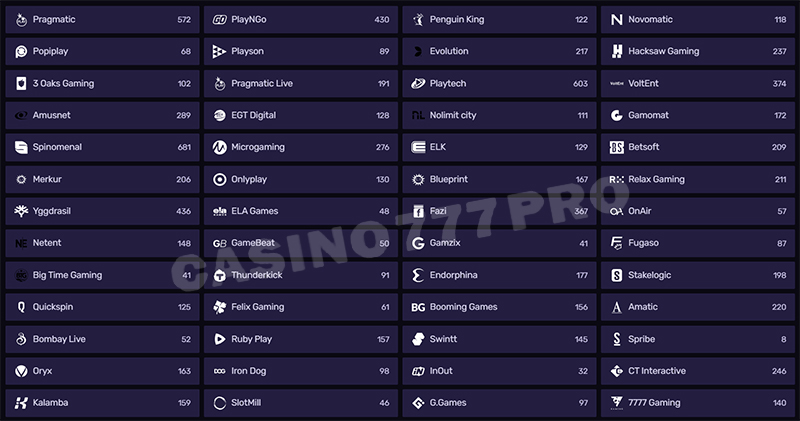Click the Spribe logo icon
Viewport: 800px width, 421px height.
(x=617, y=339)
